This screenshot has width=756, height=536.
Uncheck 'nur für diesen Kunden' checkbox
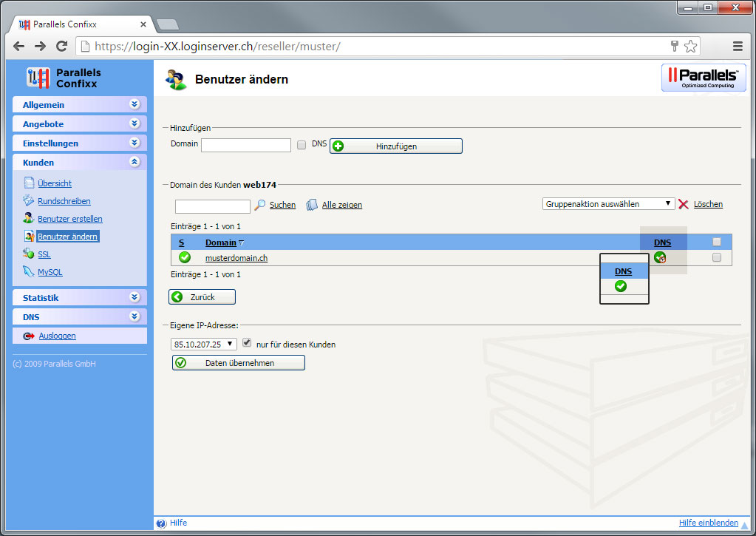coord(247,343)
